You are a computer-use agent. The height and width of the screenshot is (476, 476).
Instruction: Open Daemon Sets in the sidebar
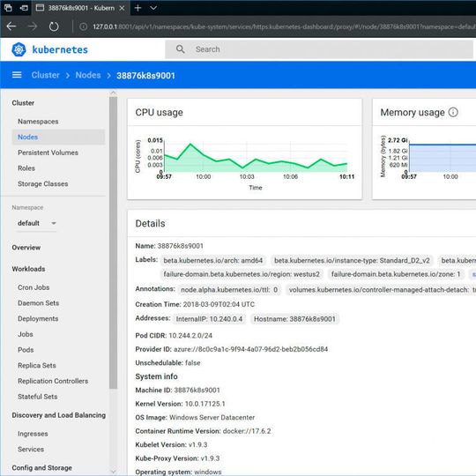coord(38,303)
